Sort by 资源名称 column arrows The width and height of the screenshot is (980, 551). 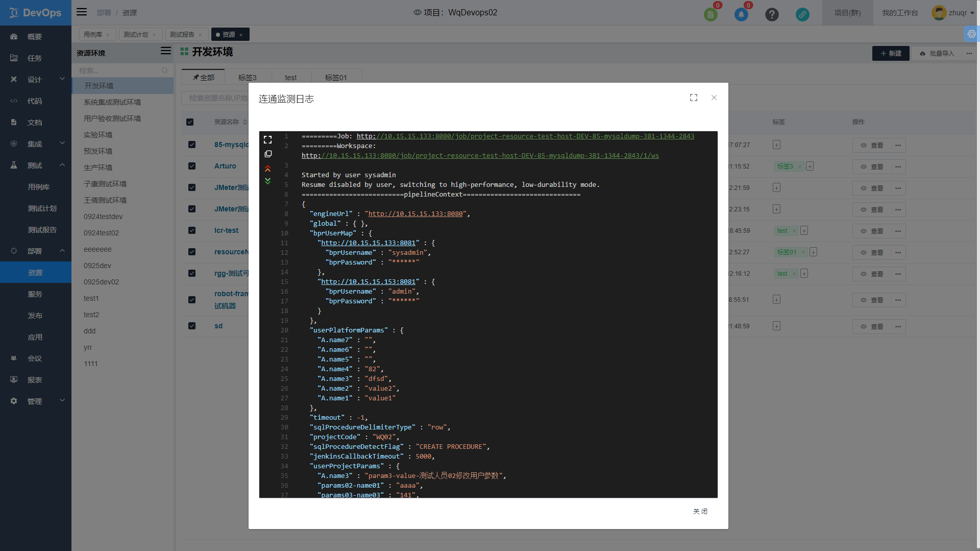(x=245, y=122)
